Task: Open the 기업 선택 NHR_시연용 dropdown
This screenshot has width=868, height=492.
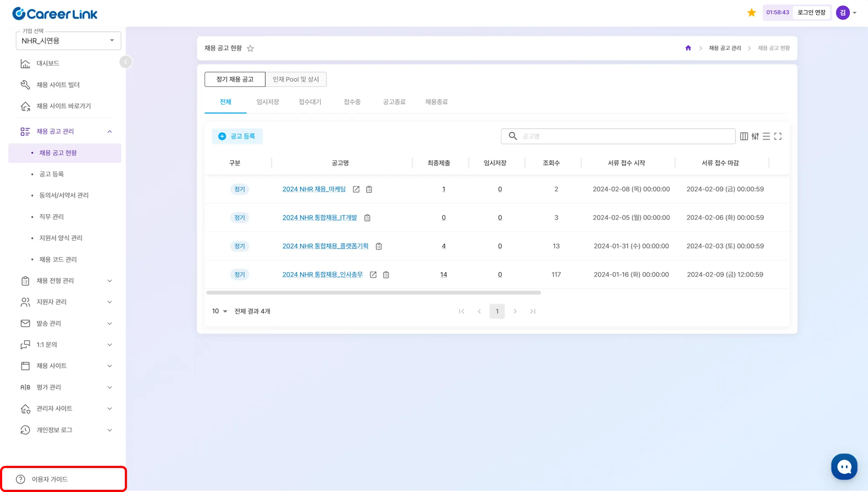Action: (69, 41)
